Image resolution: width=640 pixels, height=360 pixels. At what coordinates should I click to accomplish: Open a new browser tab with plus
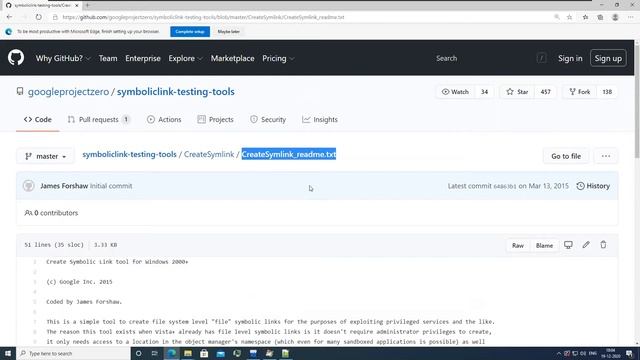(x=88, y=5)
